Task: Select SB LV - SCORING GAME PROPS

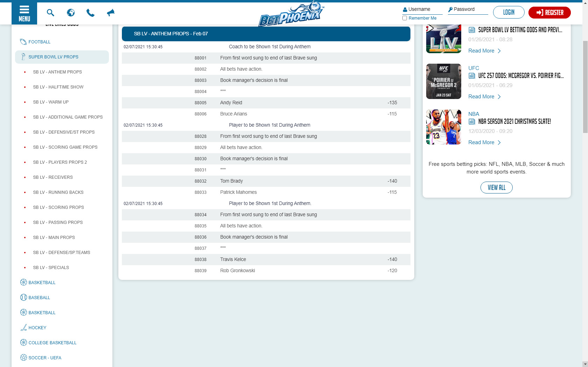Action: (65, 147)
